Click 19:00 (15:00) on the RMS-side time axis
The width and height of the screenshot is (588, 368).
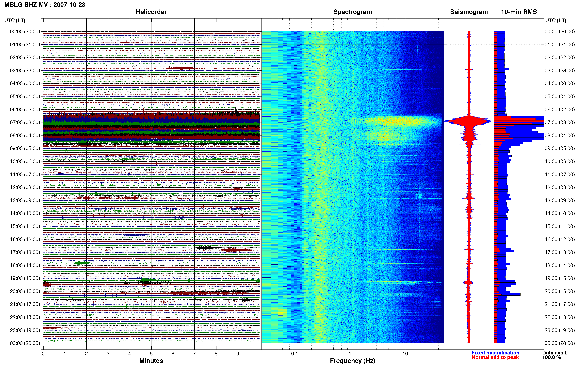point(560,278)
